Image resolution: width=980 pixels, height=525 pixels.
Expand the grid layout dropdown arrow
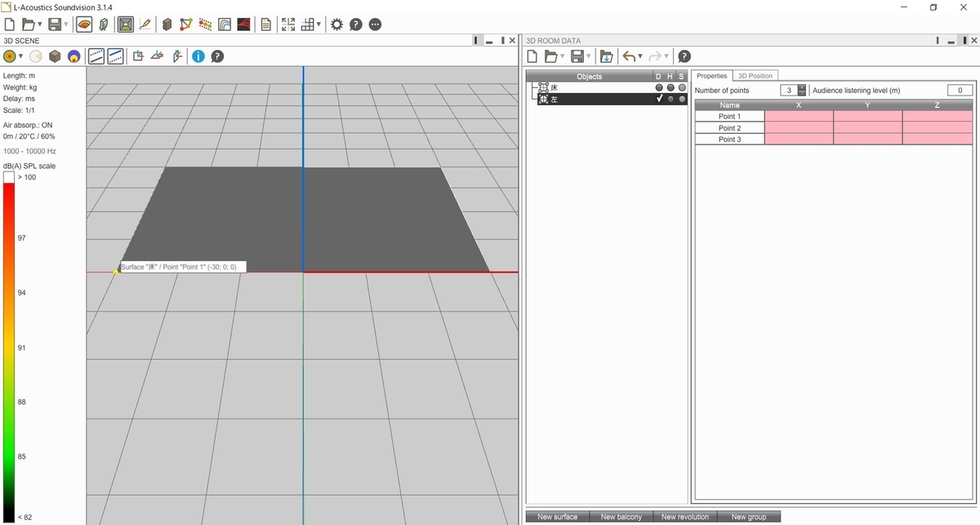[x=319, y=25]
